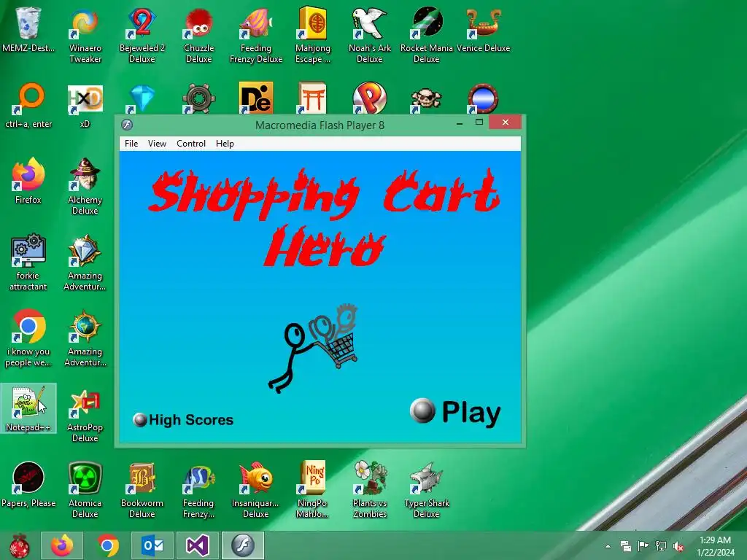Select 'i know you people we...' Chrome shortcut
The width and height of the screenshot is (747, 560).
click(28, 338)
